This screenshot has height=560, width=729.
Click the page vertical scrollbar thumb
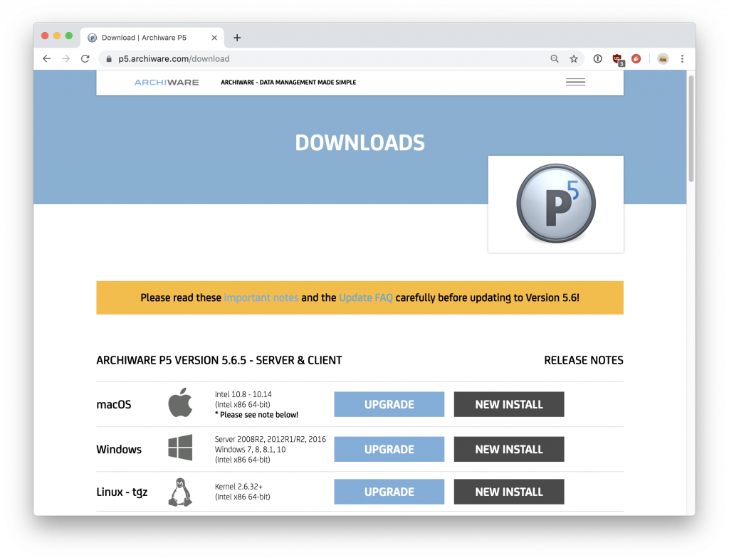[x=691, y=129]
